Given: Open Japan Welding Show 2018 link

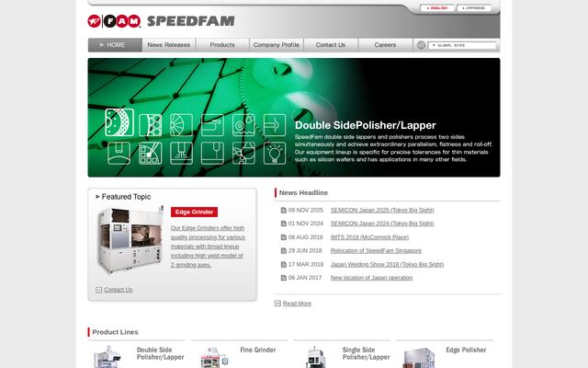Looking at the screenshot, I should pos(387,264).
